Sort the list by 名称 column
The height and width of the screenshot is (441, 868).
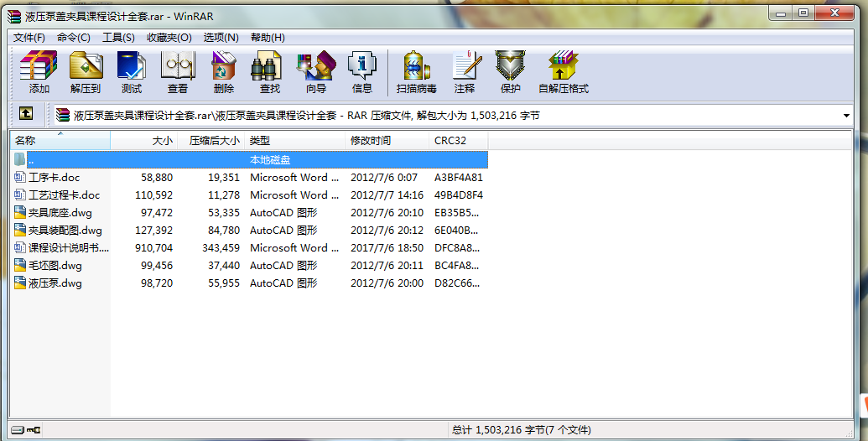click(x=60, y=141)
